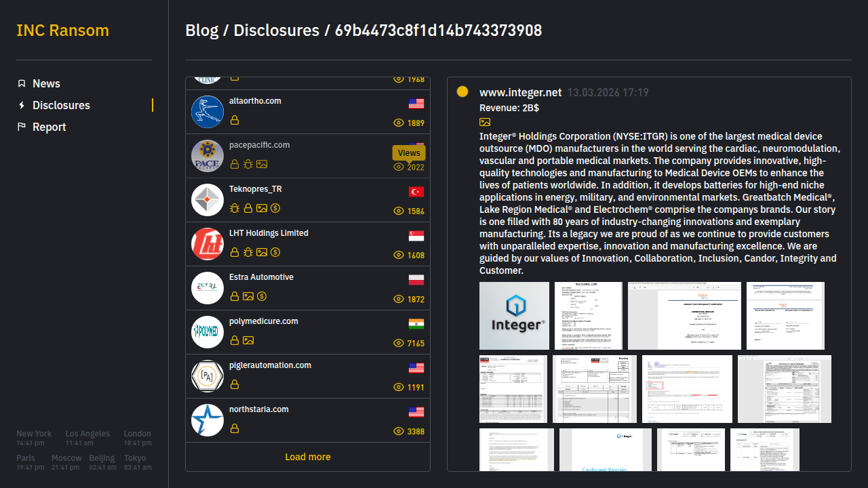The height and width of the screenshot is (488, 868).
Task: Click the image icon under polymedicure.com
Action: point(248,340)
